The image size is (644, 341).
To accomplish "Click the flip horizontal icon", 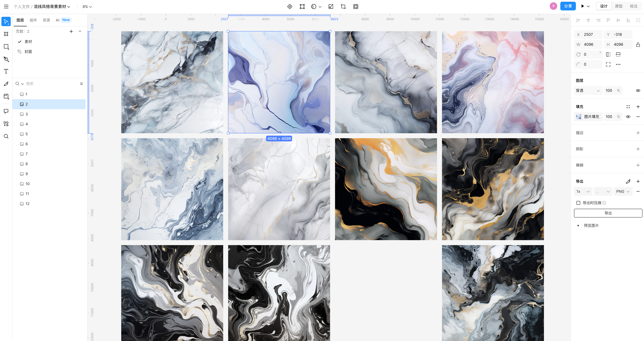I will coord(608,54).
